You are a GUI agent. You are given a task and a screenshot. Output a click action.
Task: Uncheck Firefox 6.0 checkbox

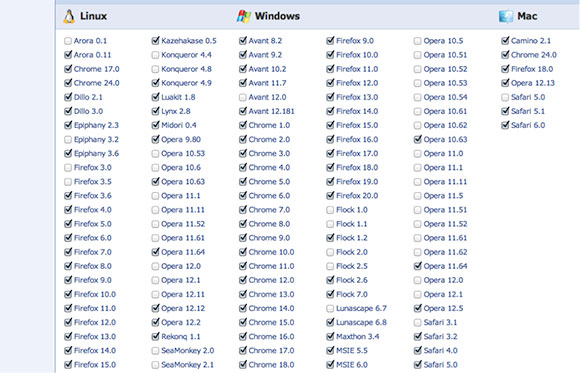68,238
